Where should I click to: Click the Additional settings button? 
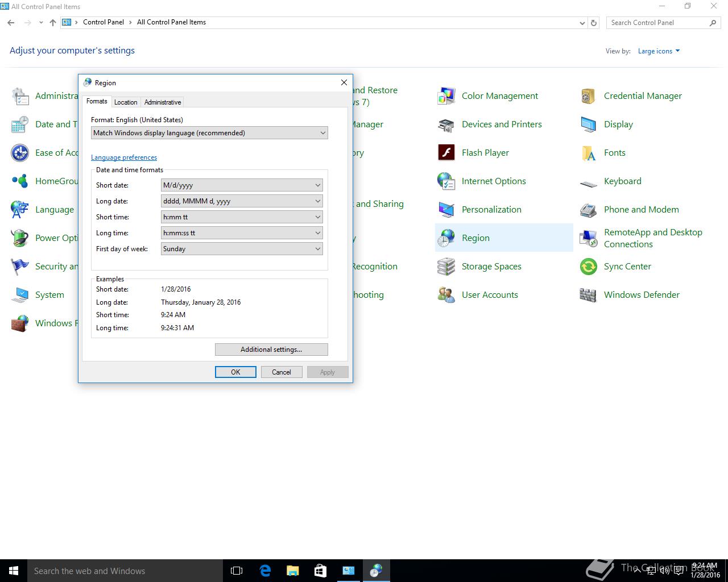(x=271, y=350)
